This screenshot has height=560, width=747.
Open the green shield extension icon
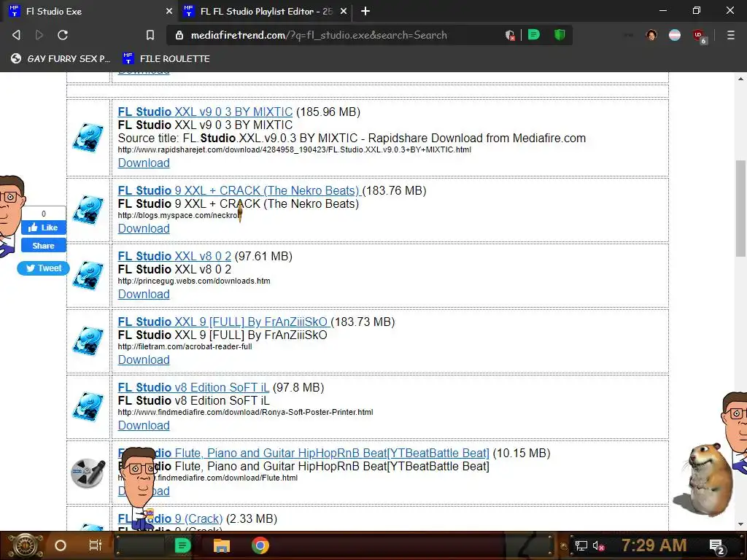[560, 35]
